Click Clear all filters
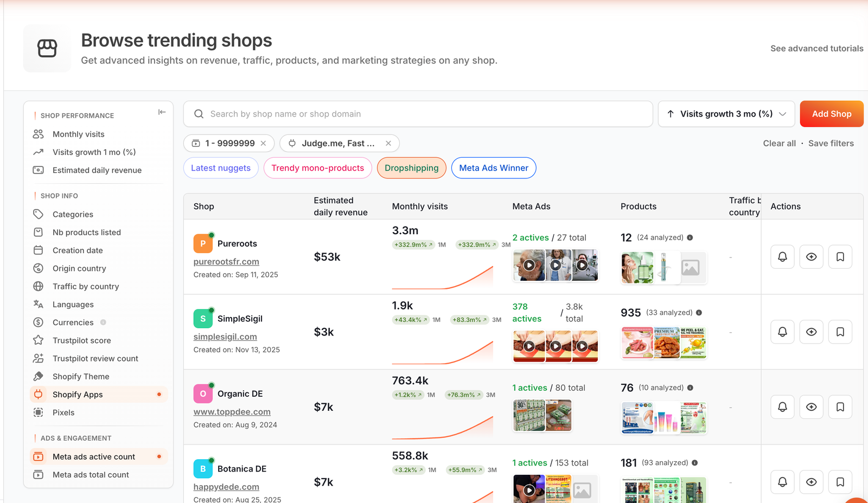 click(x=779, y=143)
